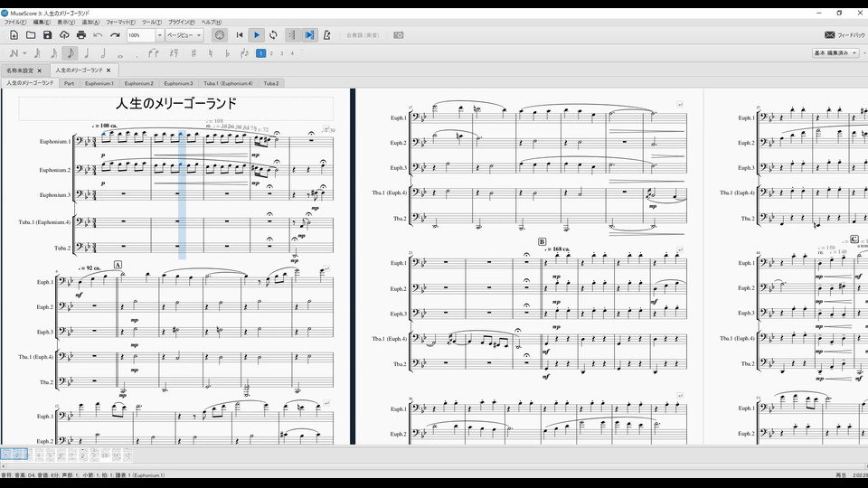Open the 追加 menu
The height and width of the screenshot is (488, 868).
[x=90, y=22]
